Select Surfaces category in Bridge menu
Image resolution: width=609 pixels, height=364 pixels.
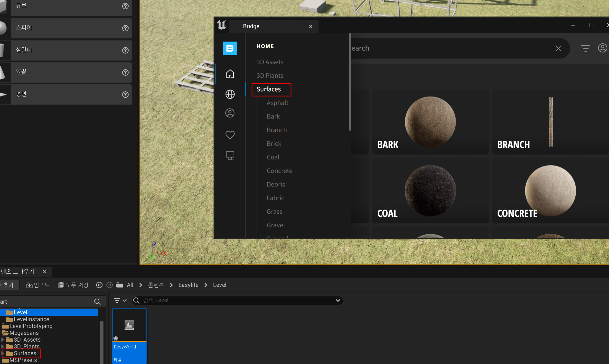click(x=268, y=89)
